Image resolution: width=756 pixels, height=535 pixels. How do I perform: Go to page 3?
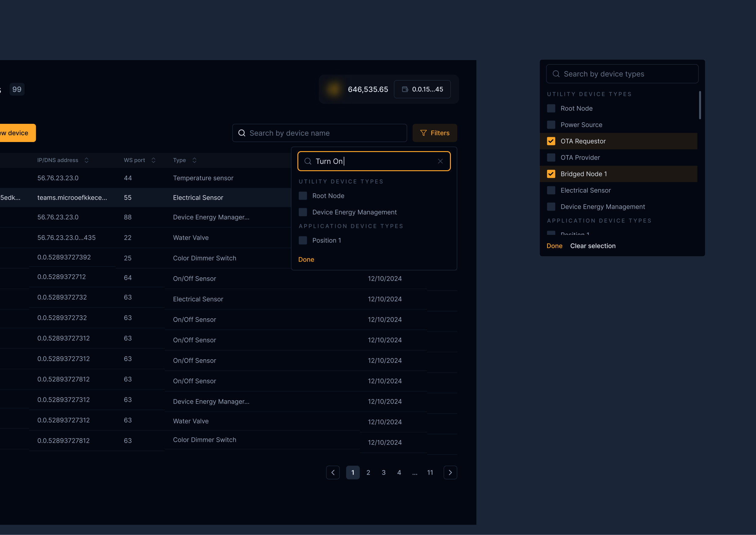tap(383, 472)
